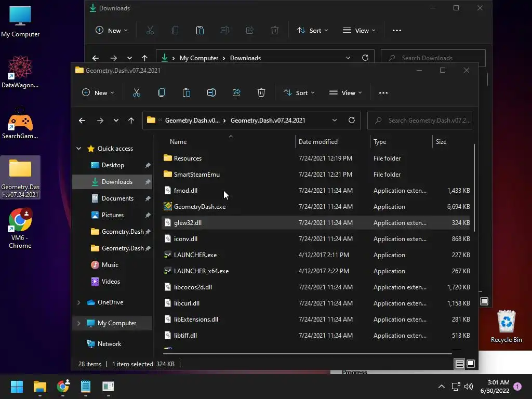Open recent locations chevron in Geometry.Dash window
This screenshot has width=532, height=399.
tap(116, 121)
